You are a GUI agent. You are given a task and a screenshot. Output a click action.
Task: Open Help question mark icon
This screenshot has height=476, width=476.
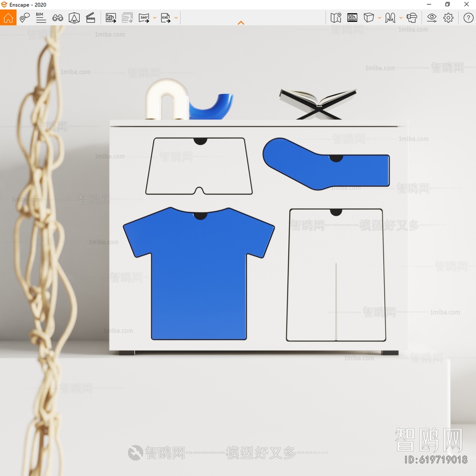pos(468,18)
